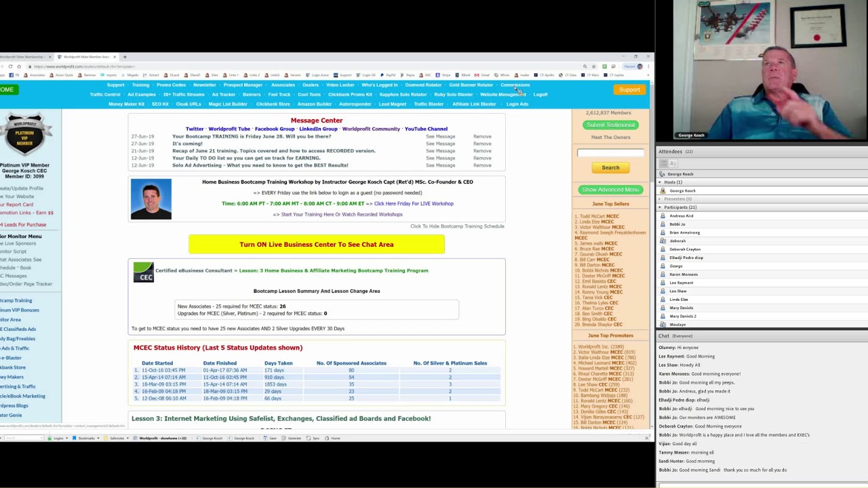Select participant Linda Elze
The height and width of the screenshot is (488, 868).
pos(678,300)
